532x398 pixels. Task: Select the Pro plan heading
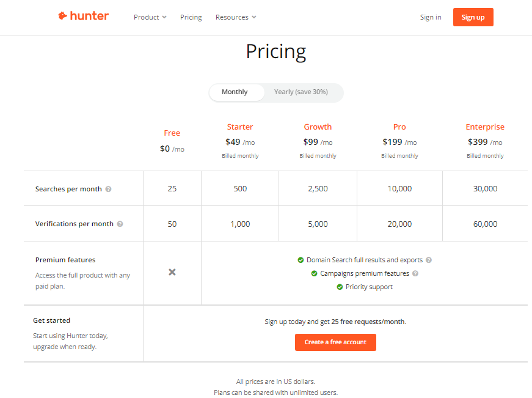(x=399, y=127)
